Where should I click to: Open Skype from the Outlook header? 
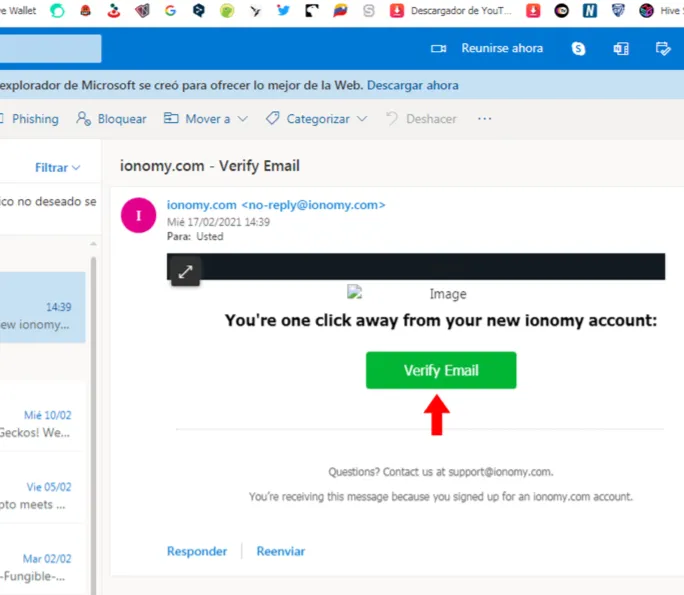[x=578, y=48]
